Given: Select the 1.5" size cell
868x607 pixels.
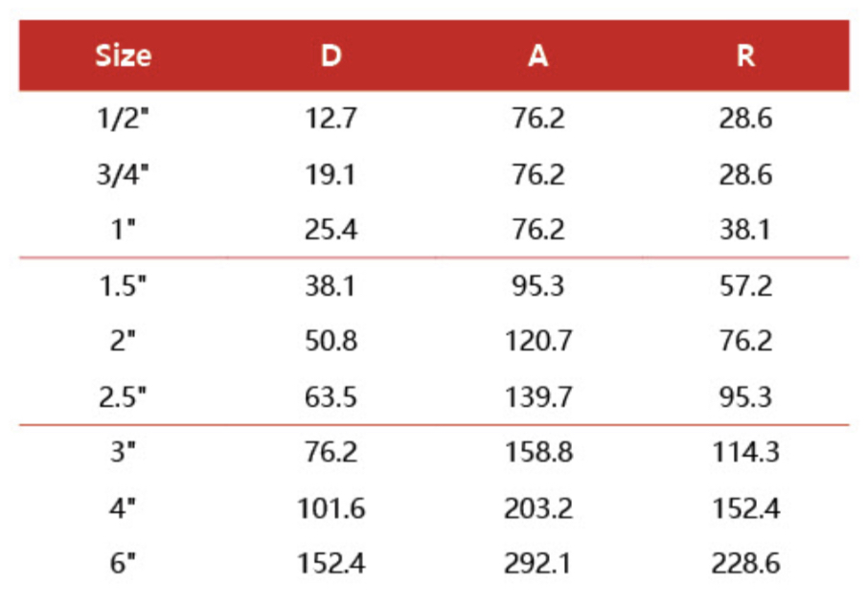Looking at the screenshot, I should [124, 285].
